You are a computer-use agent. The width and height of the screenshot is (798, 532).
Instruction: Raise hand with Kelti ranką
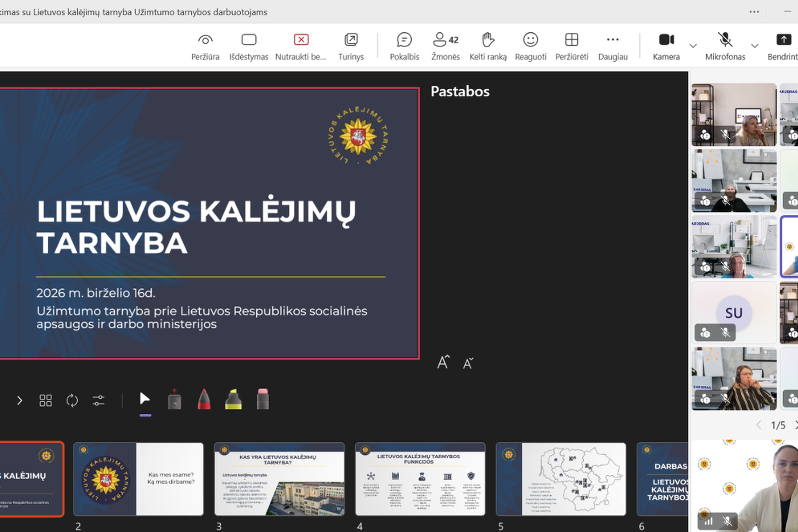(x=488, y=47)
